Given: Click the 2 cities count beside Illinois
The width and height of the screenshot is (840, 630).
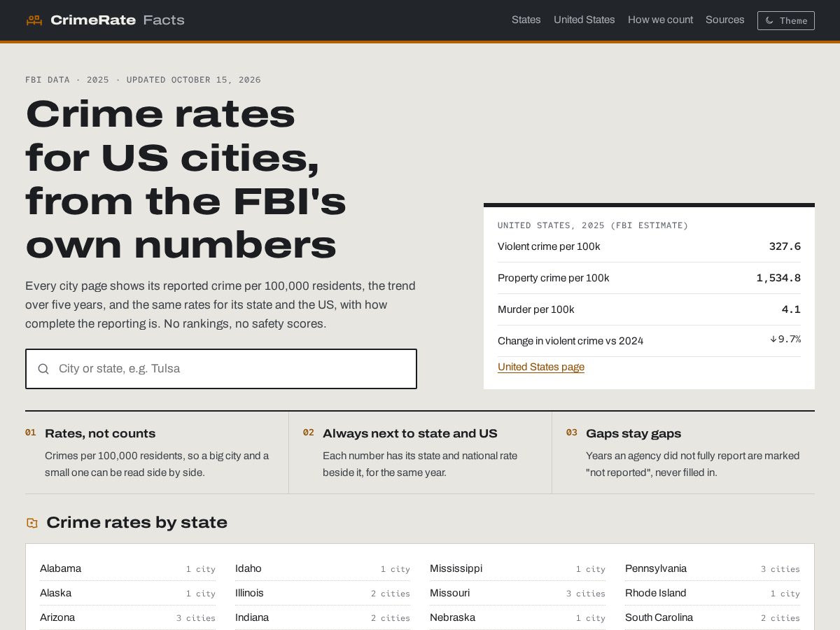Looking at the screenshot, I should pyautogui.click(x=391, y=594).
